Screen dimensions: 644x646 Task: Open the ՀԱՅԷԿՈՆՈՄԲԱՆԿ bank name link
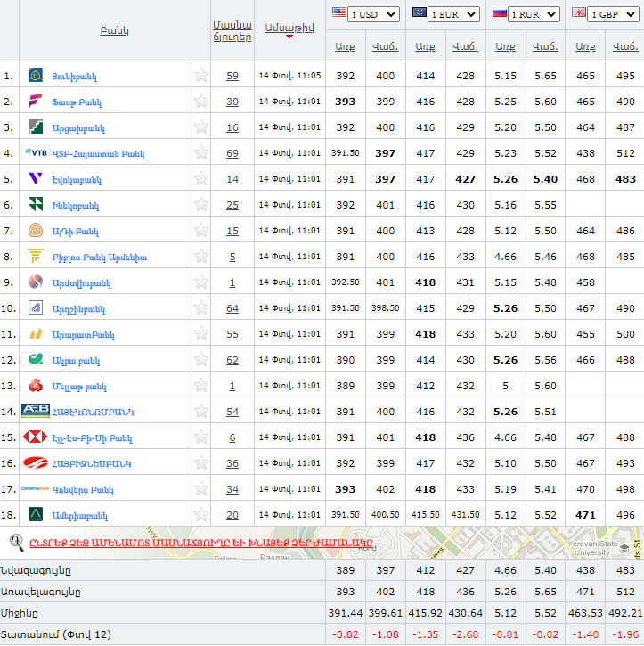point(93,412)
